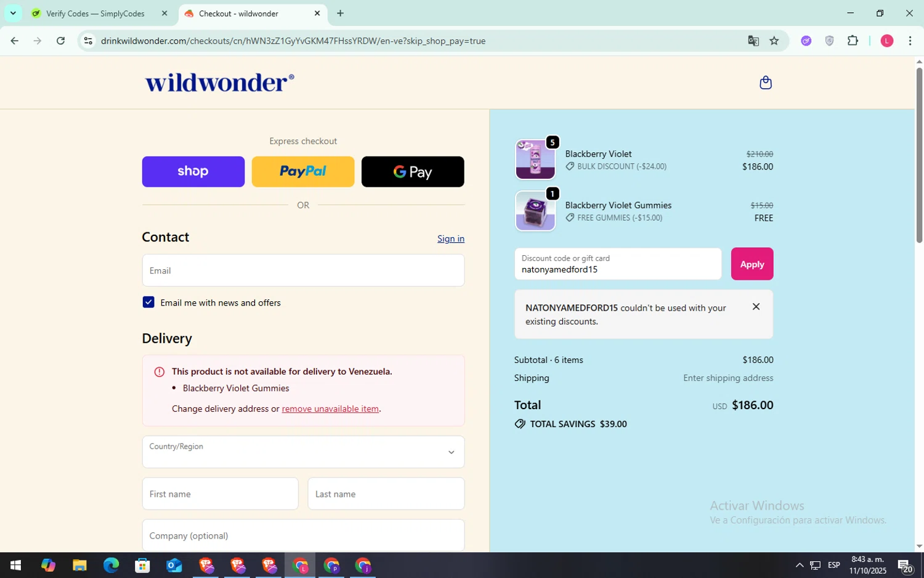
Task: Dismiss the discount error message
Action: pyautogui.click(x=756, y=307)
